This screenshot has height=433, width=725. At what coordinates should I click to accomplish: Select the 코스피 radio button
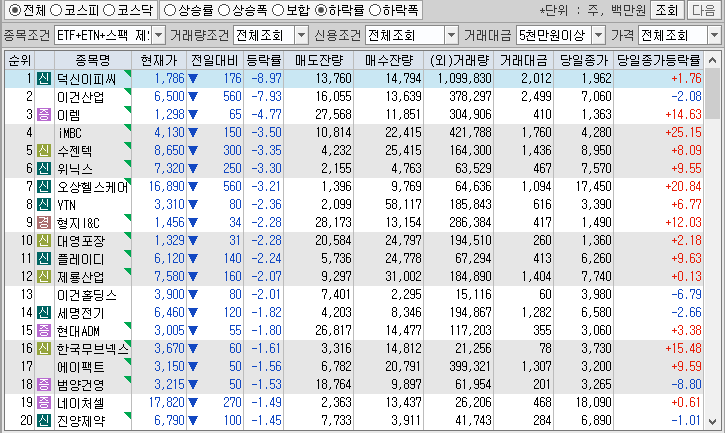(x=55, y=10)
